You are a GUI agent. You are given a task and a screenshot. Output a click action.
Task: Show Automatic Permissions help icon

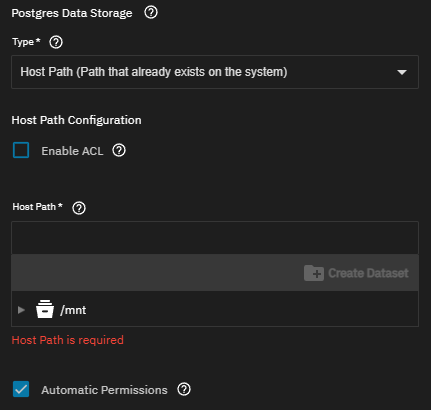184,389
